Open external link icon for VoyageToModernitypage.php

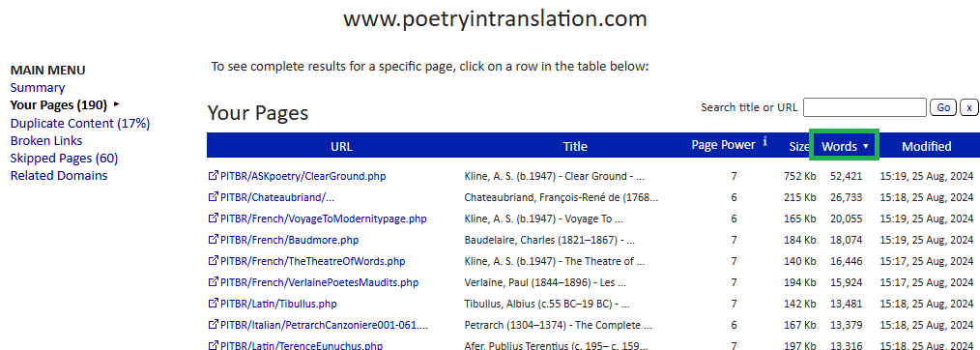click(x=214, y=219)
